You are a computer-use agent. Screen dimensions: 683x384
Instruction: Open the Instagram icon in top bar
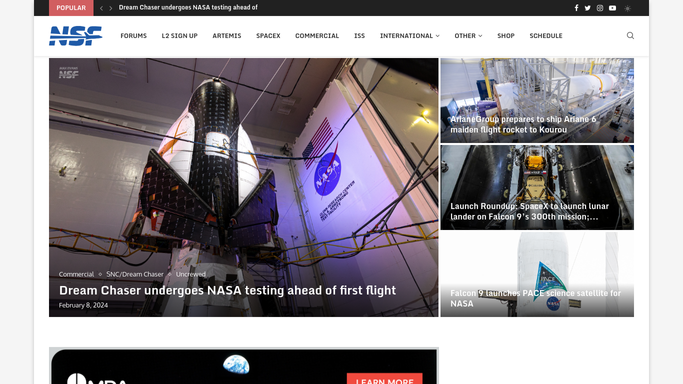tap(600, 8)
